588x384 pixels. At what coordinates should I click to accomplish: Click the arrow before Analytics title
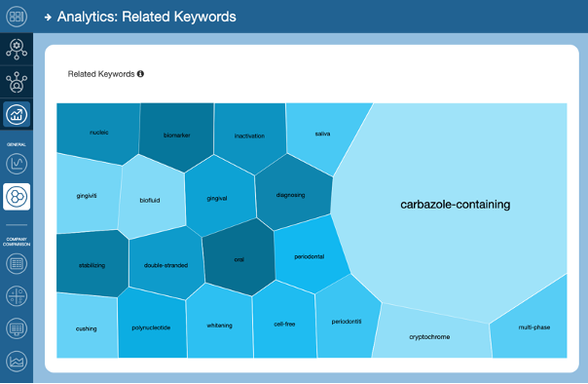click(x=48, y=17)
